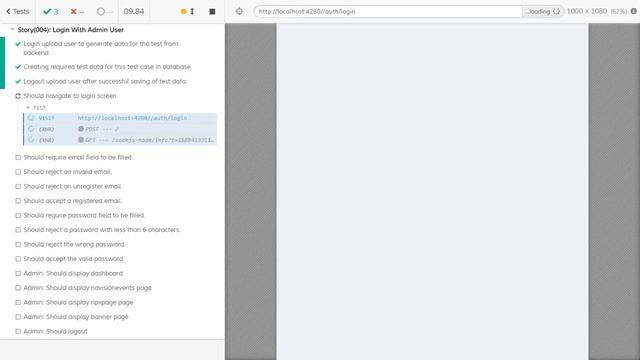Image resolution: width=640 pixels, height=360 pixels.
Task: Click the pending square beside Admin: Should display banner
Action: [18, 317]
